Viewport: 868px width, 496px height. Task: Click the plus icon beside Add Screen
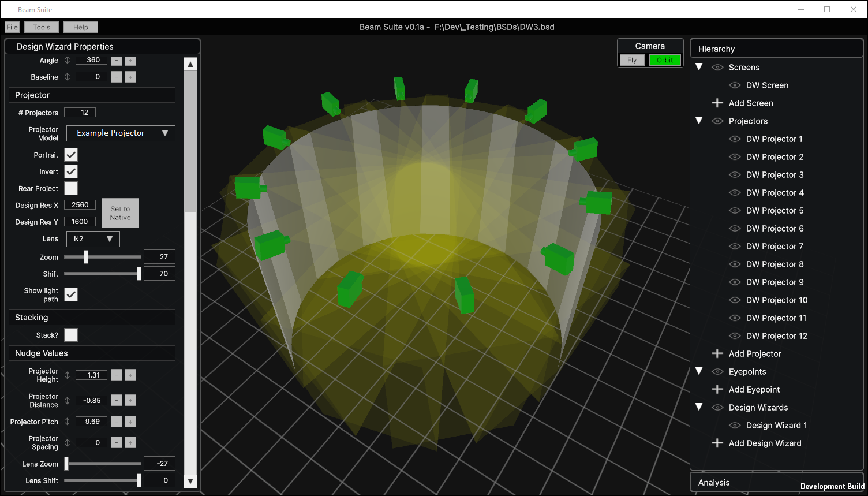click(x=717, y=103)
